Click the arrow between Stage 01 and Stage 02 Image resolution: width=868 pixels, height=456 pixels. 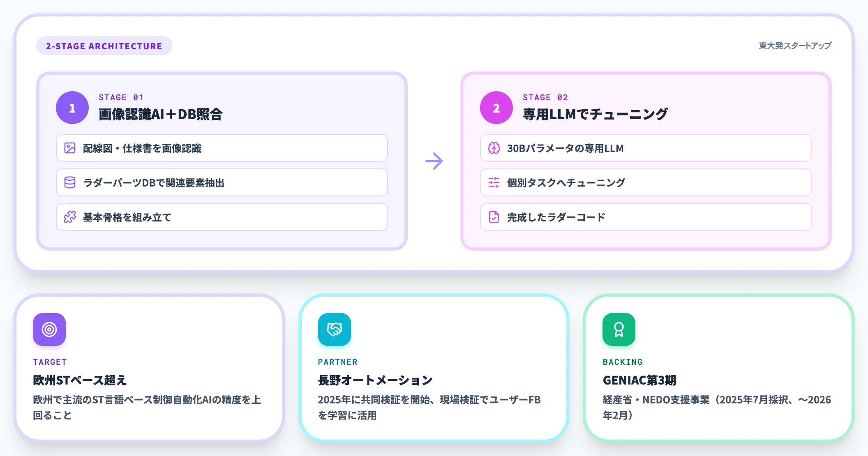434,161
